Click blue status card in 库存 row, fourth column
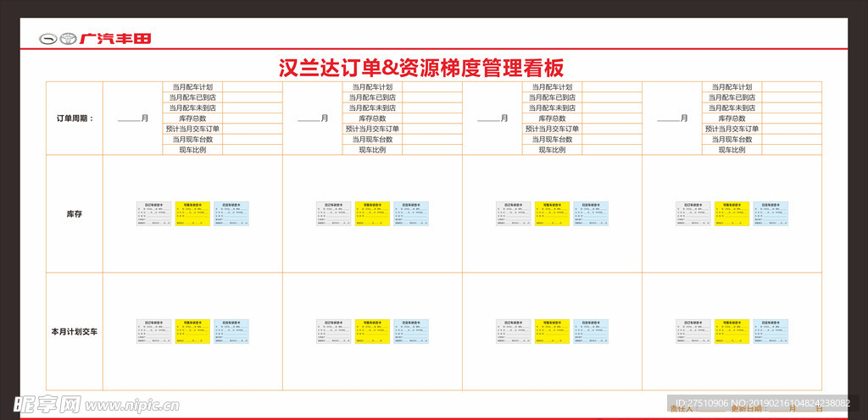Viewport: 868px width, 420px height. click(771, 213)
